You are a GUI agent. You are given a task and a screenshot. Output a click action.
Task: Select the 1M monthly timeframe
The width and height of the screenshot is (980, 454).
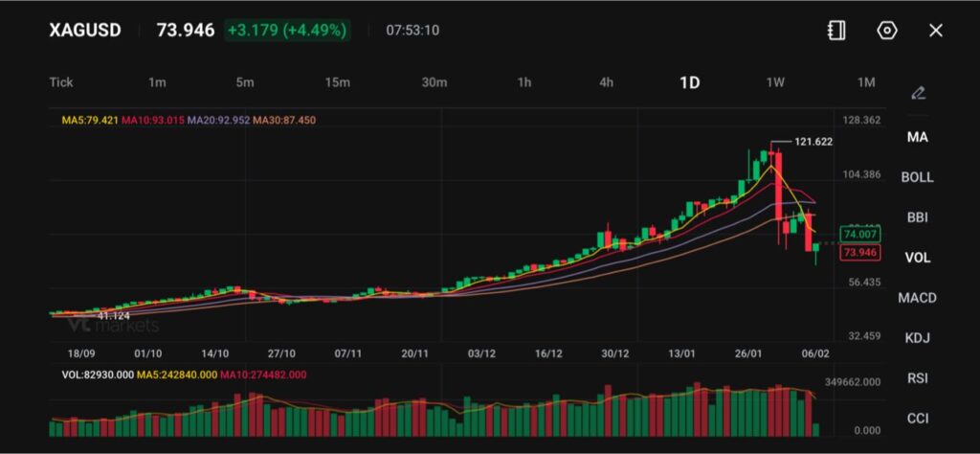click(866, 82)
